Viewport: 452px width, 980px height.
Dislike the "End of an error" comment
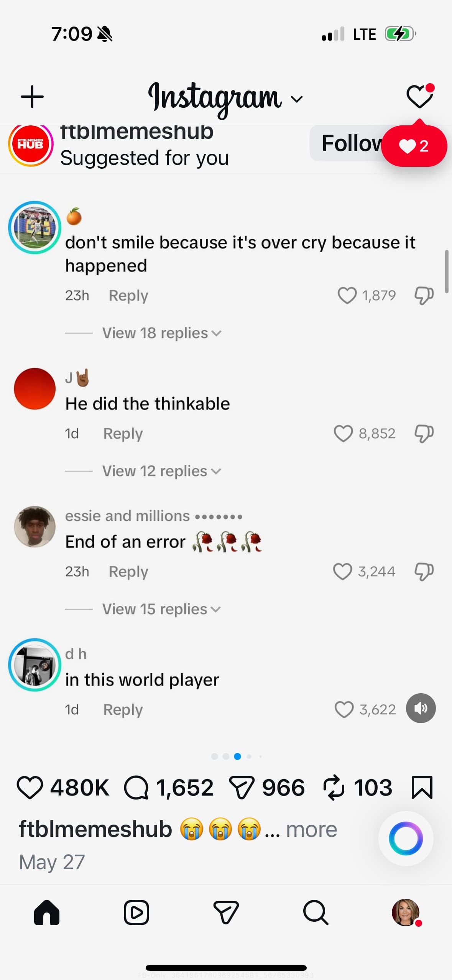click(424, 572)
